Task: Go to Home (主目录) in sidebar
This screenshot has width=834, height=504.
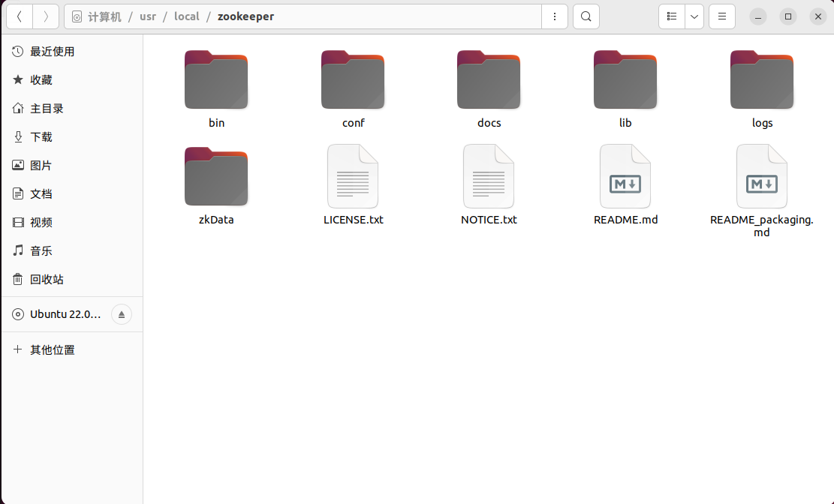Action: 72,109
